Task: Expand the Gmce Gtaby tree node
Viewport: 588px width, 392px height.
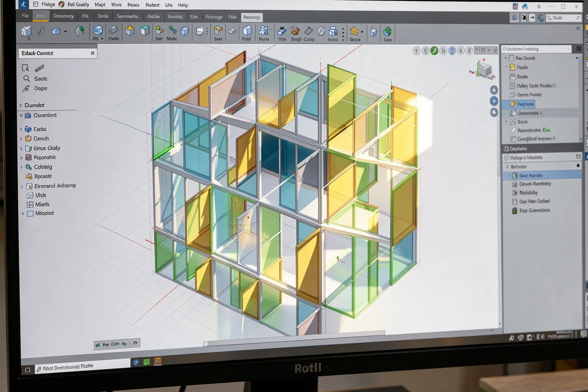Action: click(x=21, y=149)
